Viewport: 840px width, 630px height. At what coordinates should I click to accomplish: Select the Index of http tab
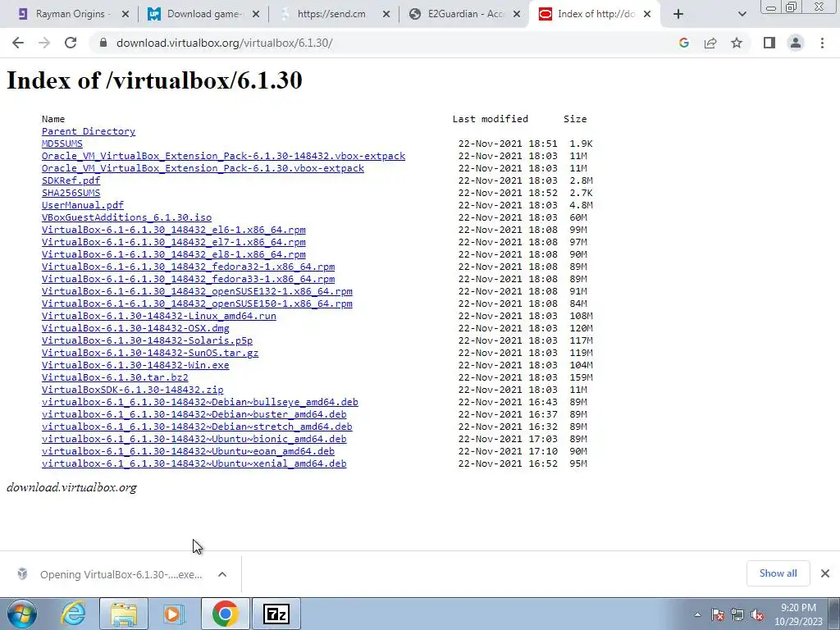tap(595, 14)
